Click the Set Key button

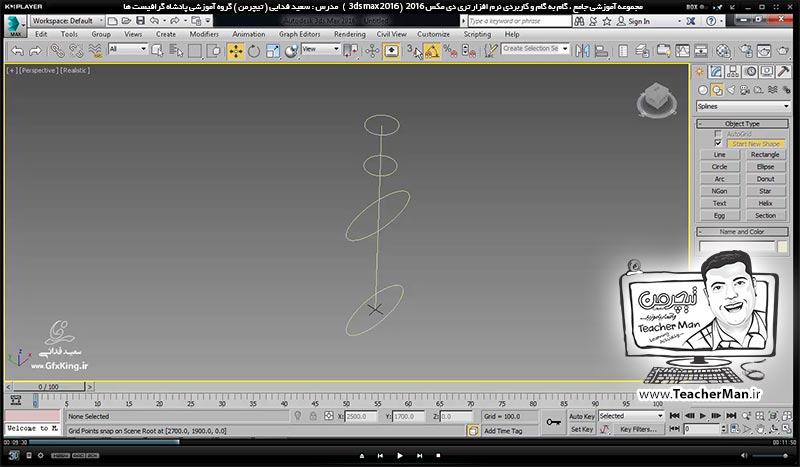click(582, 429)
